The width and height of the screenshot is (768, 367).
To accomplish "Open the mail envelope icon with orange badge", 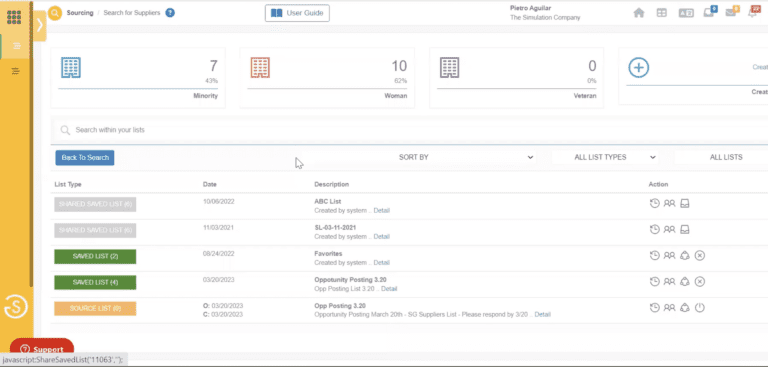I will pyautogui.click(x=732, y=12).
